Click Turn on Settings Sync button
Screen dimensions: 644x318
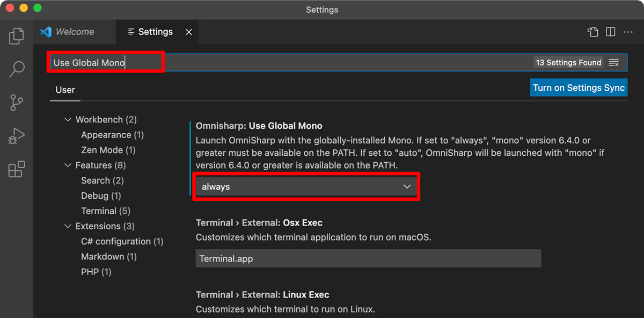pos(579,88)
